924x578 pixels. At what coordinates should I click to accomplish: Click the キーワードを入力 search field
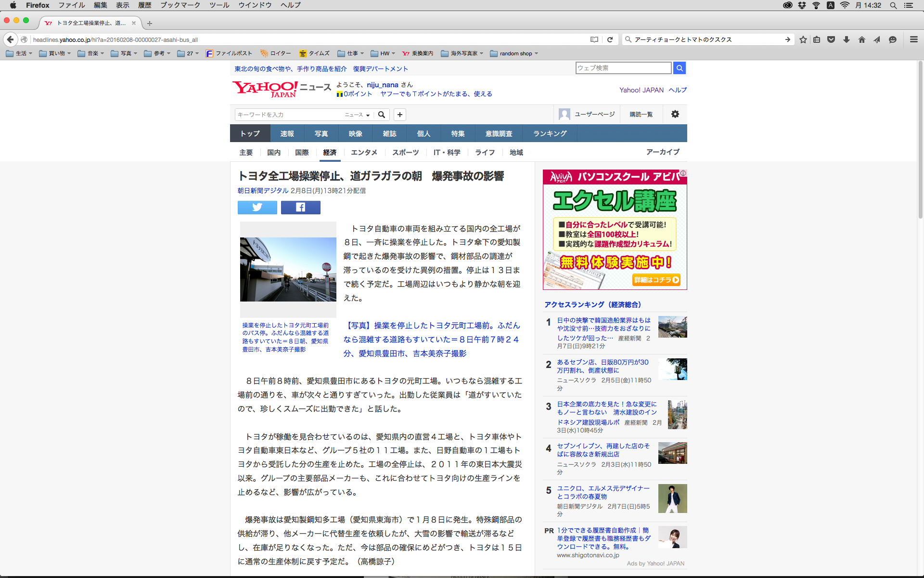(x=289, y=115)
